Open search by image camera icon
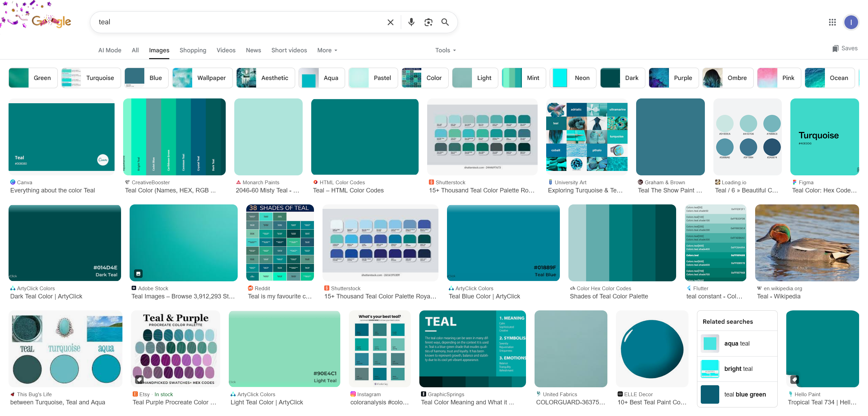 (x=428, y=22)
